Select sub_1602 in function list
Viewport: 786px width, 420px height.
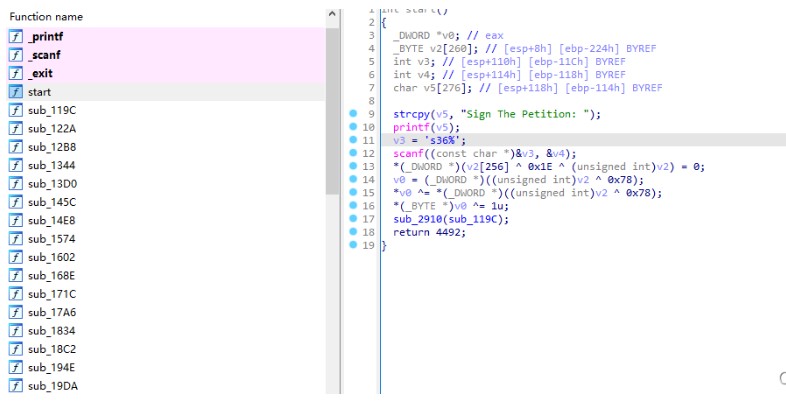click(x=166, y=257)
